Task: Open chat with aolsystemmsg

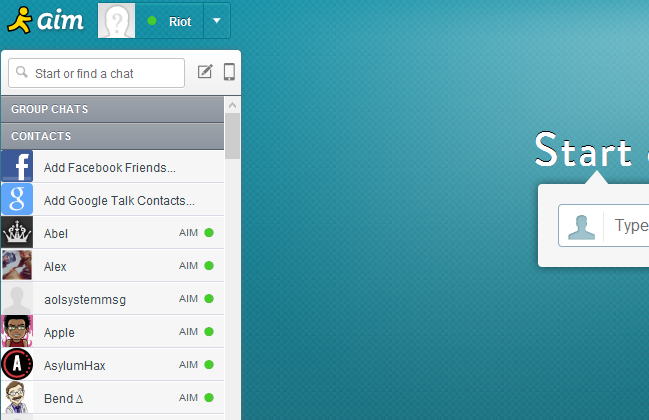Action: [113, 299]
